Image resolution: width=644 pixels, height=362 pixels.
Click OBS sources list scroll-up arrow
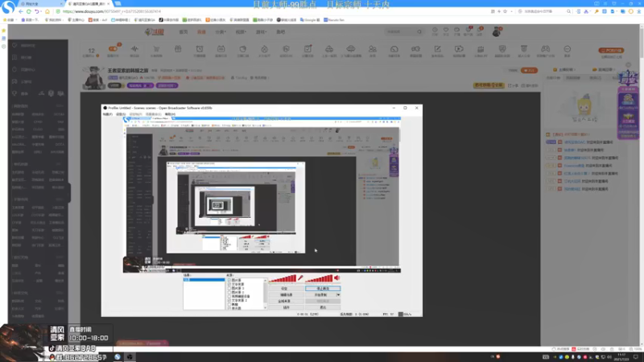(x=266, y=280)
